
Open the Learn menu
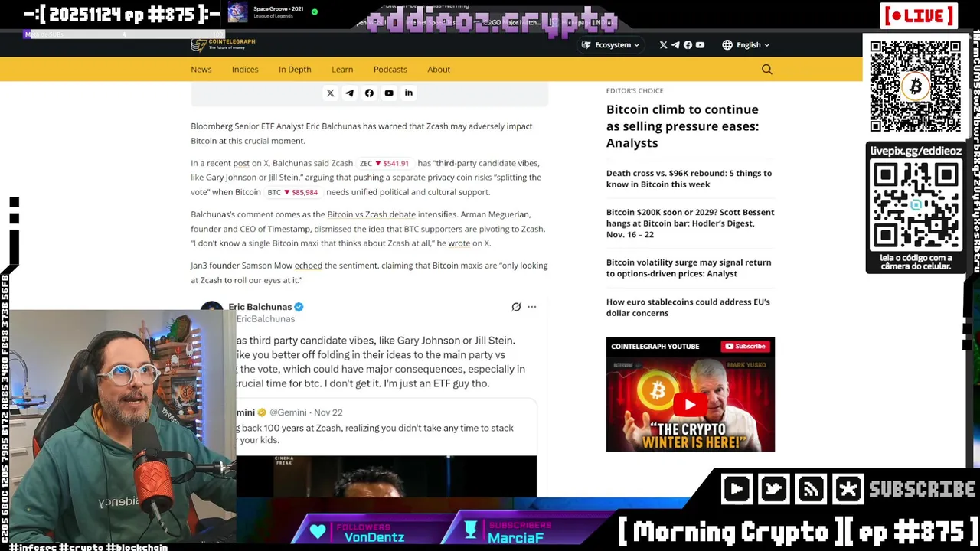tap(342, 70)
